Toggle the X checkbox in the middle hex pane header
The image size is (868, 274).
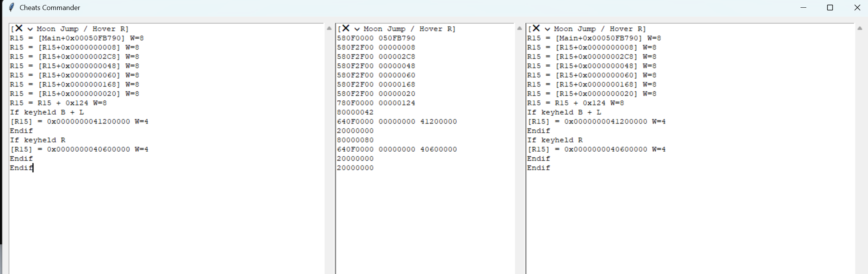[346, 28]
